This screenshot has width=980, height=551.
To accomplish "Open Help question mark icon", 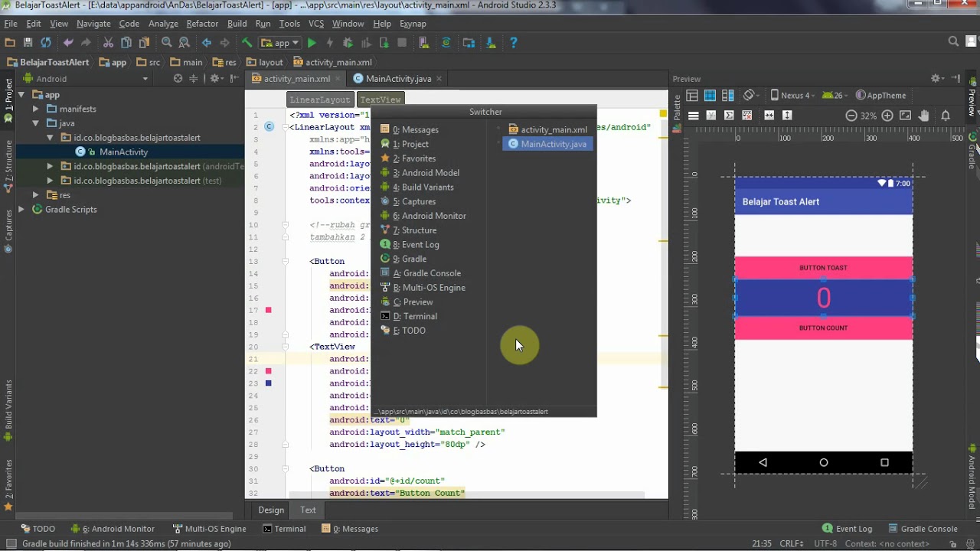I will click(513, 43).
